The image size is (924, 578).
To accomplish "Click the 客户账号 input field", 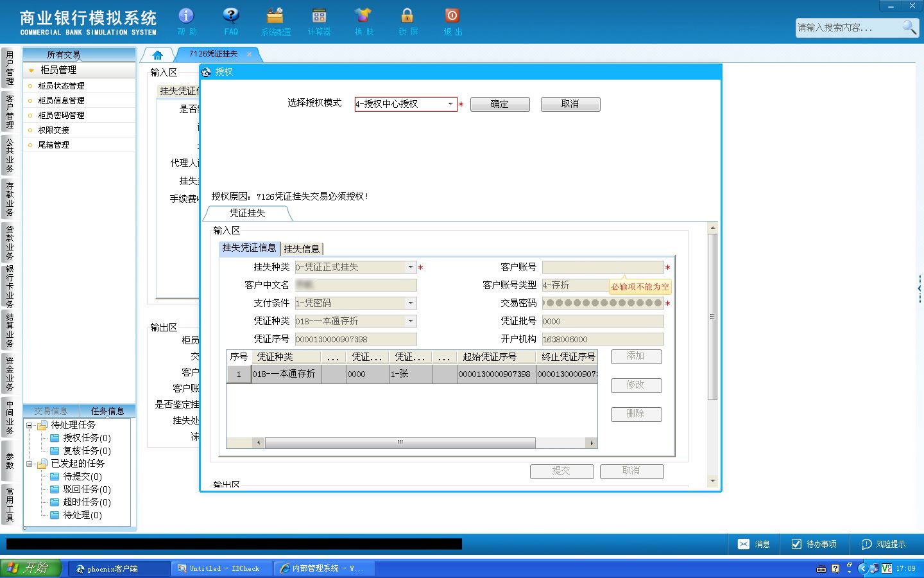I will (x=603, y=267).
